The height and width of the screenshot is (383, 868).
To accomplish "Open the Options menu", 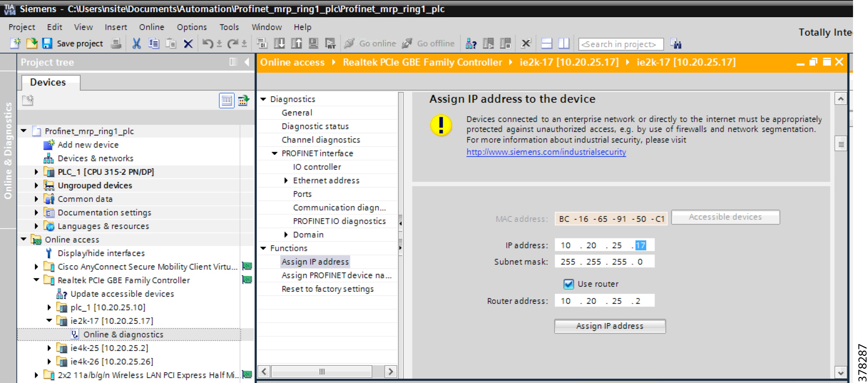I will [192, 27].
